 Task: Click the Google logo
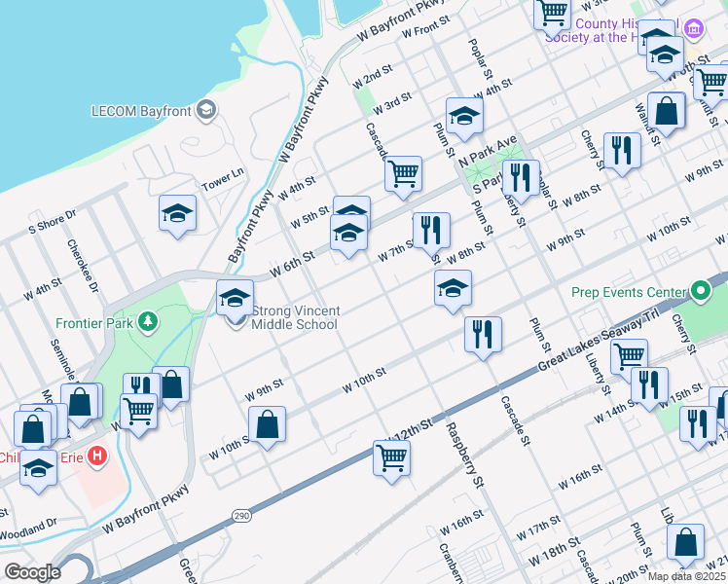32,572
